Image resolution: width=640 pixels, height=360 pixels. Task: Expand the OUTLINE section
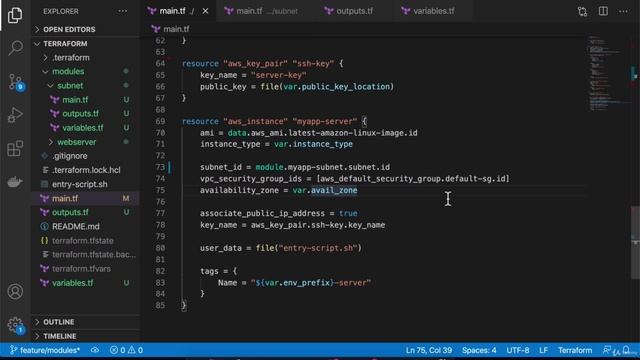click(x=85, y=322)
